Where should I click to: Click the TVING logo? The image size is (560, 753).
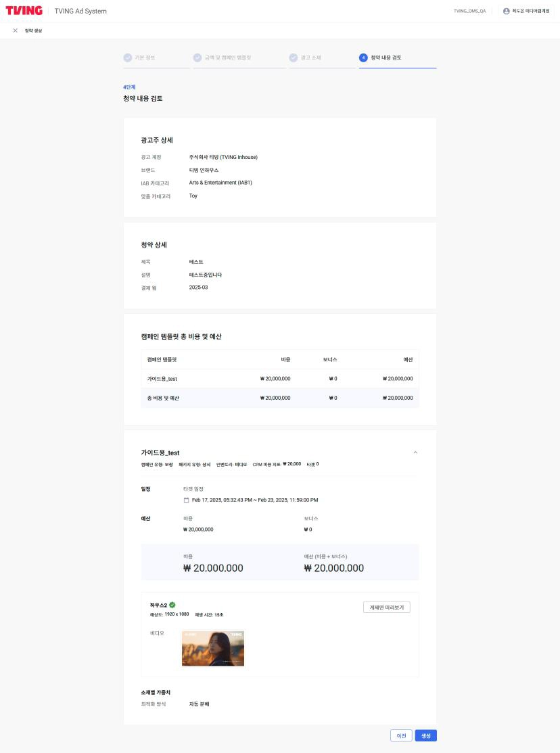pyautogui.click(x=24, y=11)
